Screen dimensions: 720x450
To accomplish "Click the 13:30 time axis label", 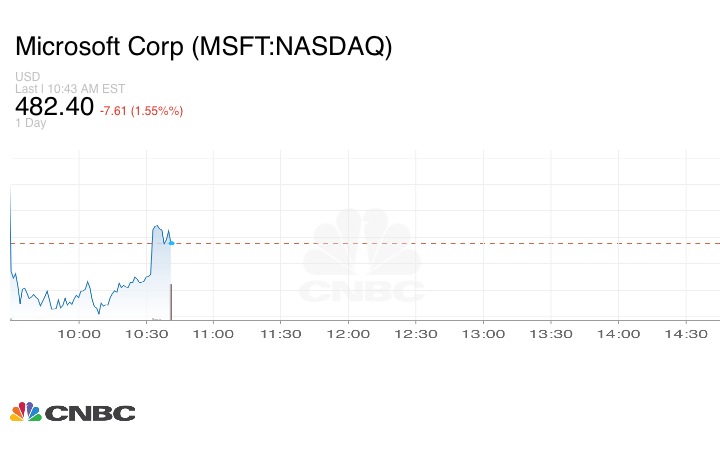I will pyautogui.click(x=551, y=334).
